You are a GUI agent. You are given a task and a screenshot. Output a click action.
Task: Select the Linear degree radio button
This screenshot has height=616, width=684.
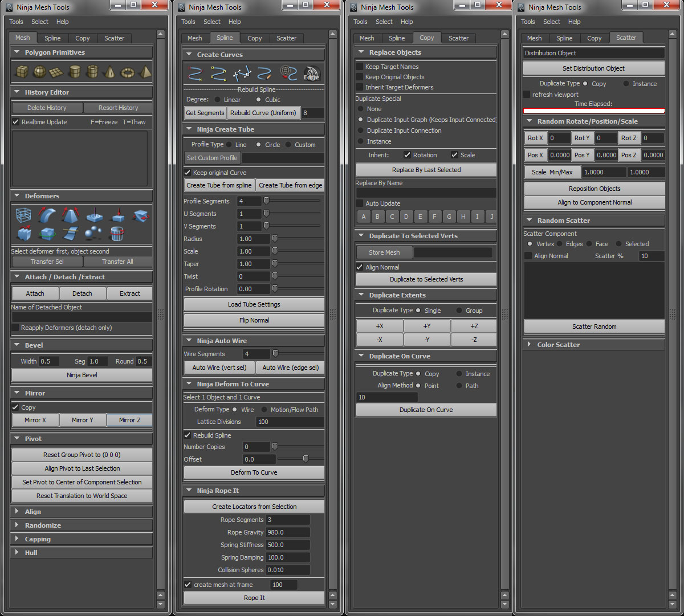218,100
